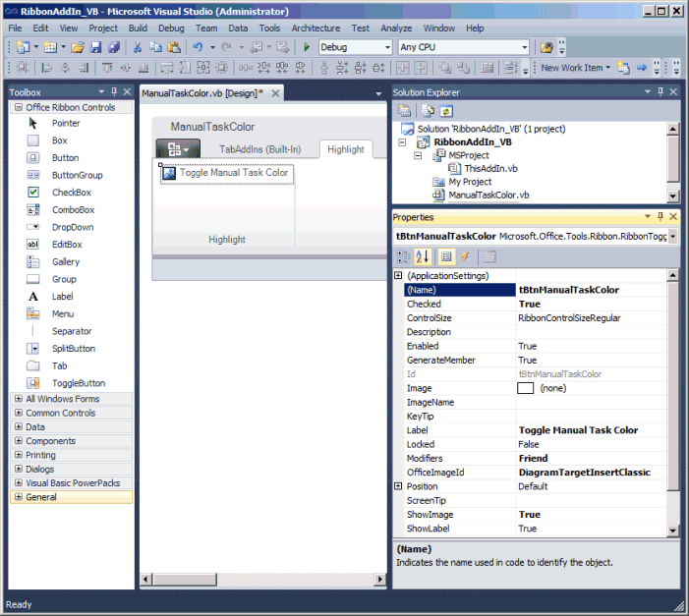The width and height of the screenshot is (689, 616).
Task: Toggle auto-hide pin on Properties panel
Action: tap(660, 216)
